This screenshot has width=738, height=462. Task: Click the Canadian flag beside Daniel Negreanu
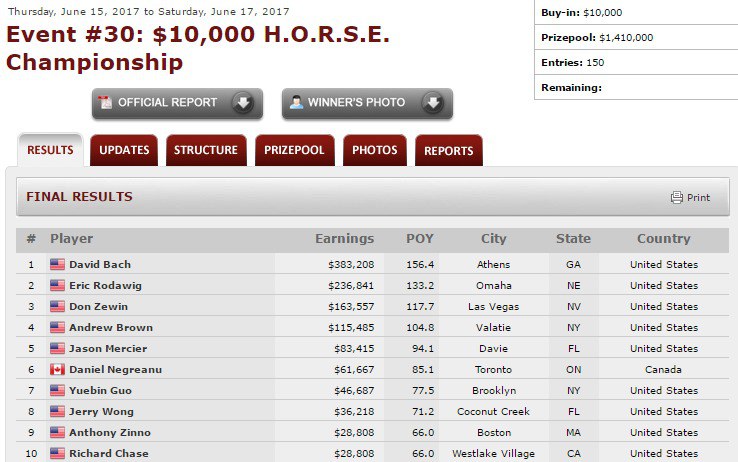click(x=57, y=370)
